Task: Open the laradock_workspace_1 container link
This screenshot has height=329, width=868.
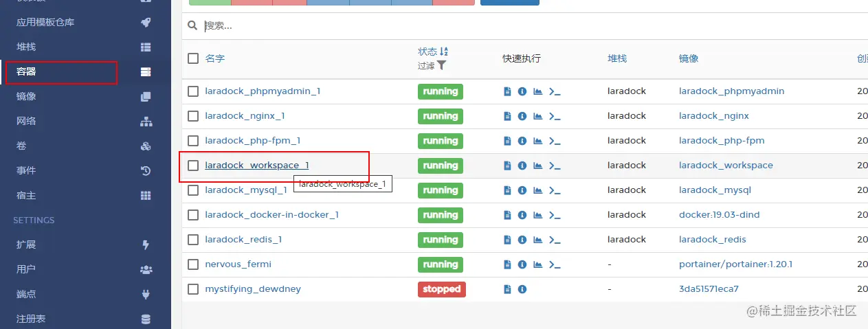Action: [x=257, y=166]
